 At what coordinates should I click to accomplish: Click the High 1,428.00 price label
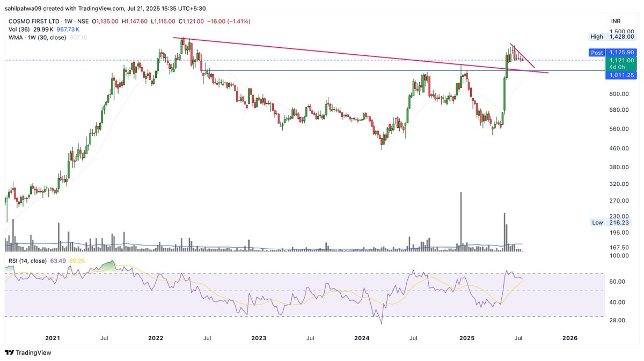[x=612, y=37]
